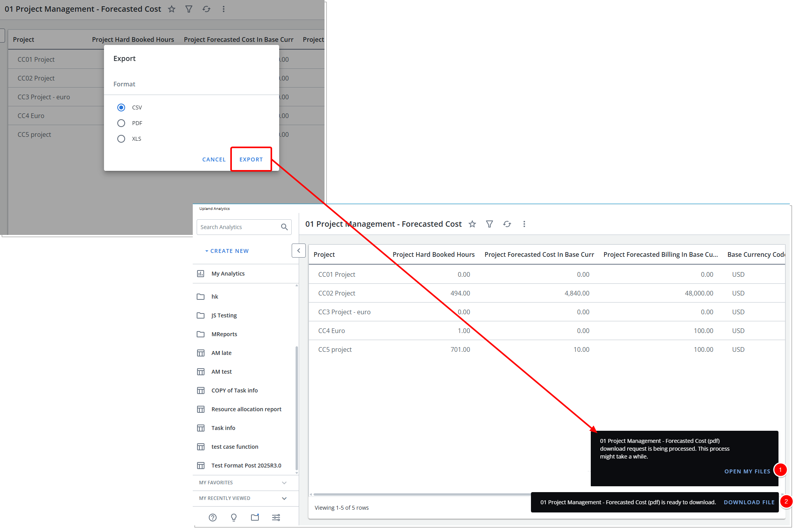The height and width of the screenshot is (532, 798).
Task: Click the lightbulb ideas icon at sidebar bottom
Action: [x=234, y=518]
